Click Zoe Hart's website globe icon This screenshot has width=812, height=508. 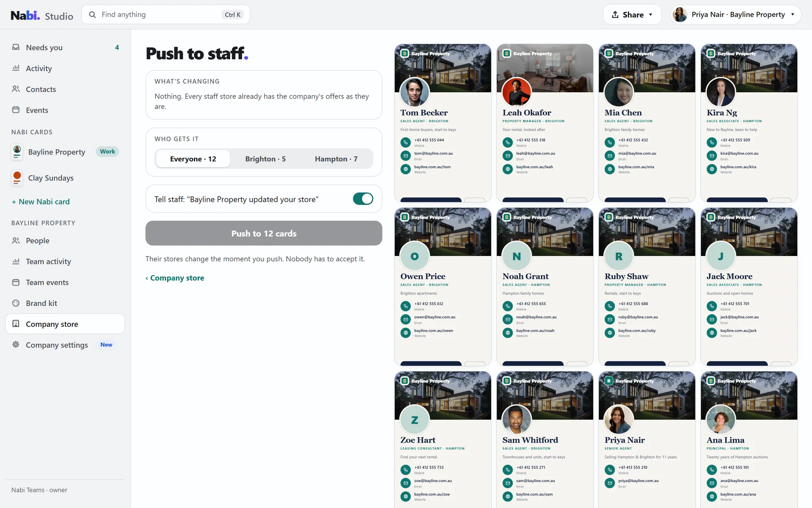click(406, 497)
